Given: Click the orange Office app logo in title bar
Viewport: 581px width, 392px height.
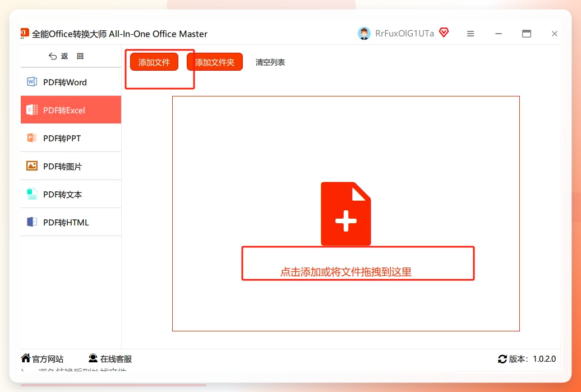Looking at the screenshot, I should 25,33.
